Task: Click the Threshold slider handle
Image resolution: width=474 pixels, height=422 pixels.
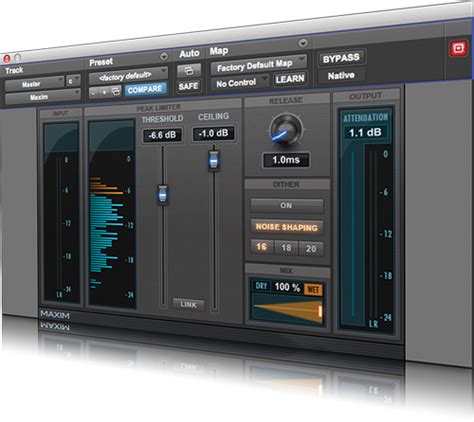Action: 163,194
